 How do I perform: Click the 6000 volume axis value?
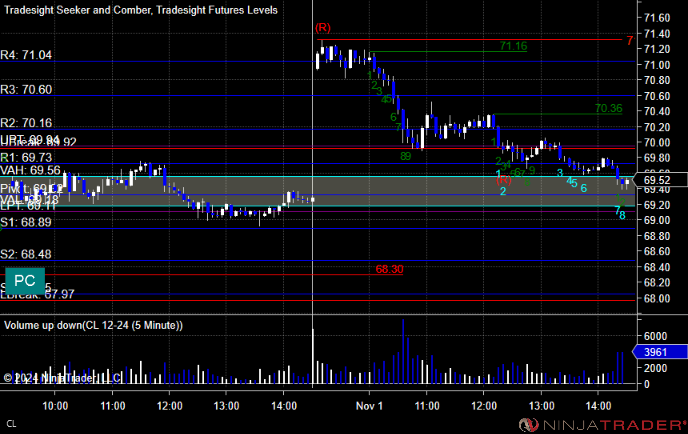(656, 336)
